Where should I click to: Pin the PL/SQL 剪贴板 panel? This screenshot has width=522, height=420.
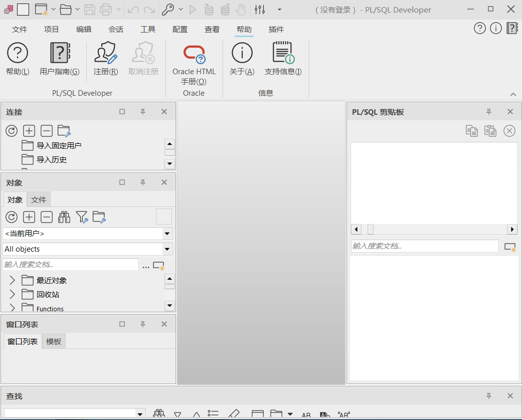489,112
